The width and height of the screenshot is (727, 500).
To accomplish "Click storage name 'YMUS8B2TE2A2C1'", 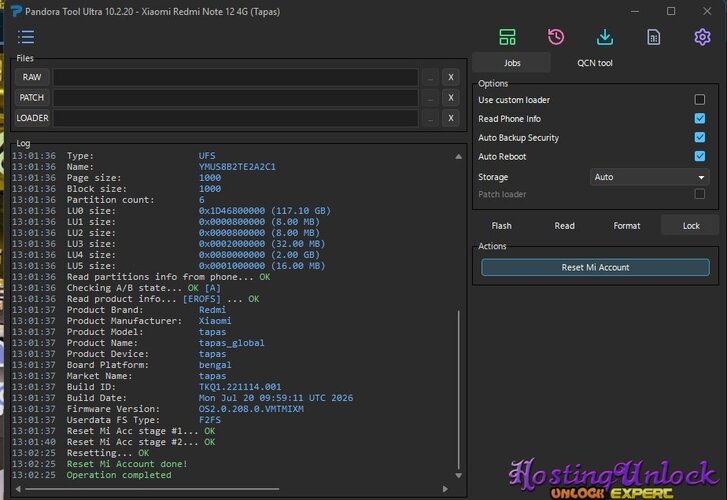I will click(237, 167).
